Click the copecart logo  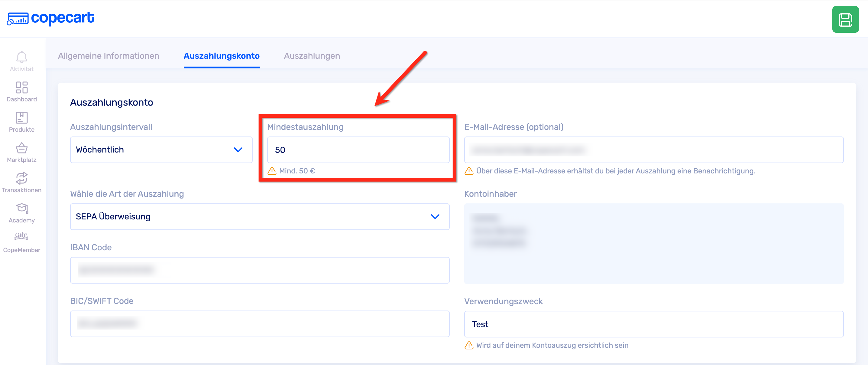point(50,18)
